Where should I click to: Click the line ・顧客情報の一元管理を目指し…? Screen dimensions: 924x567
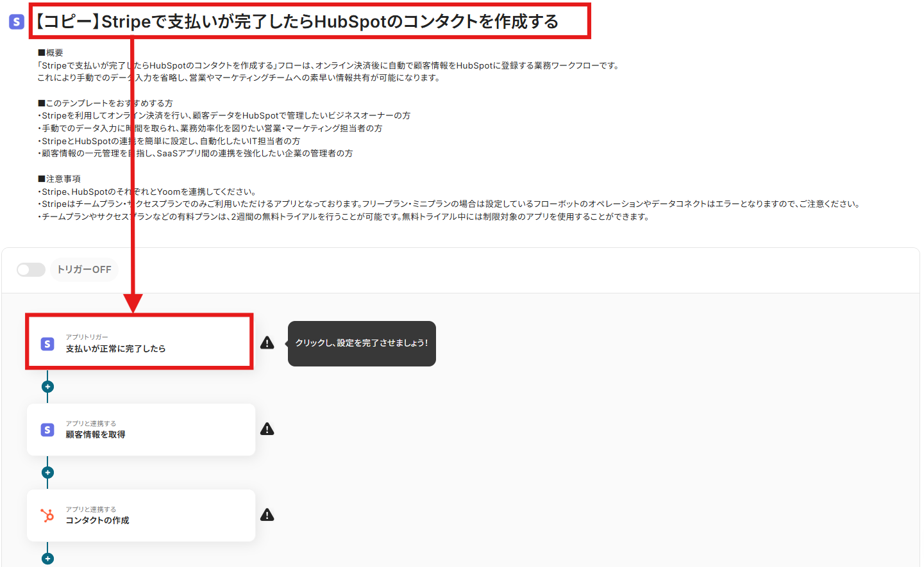pyautogui.click(x=195, y=153)
